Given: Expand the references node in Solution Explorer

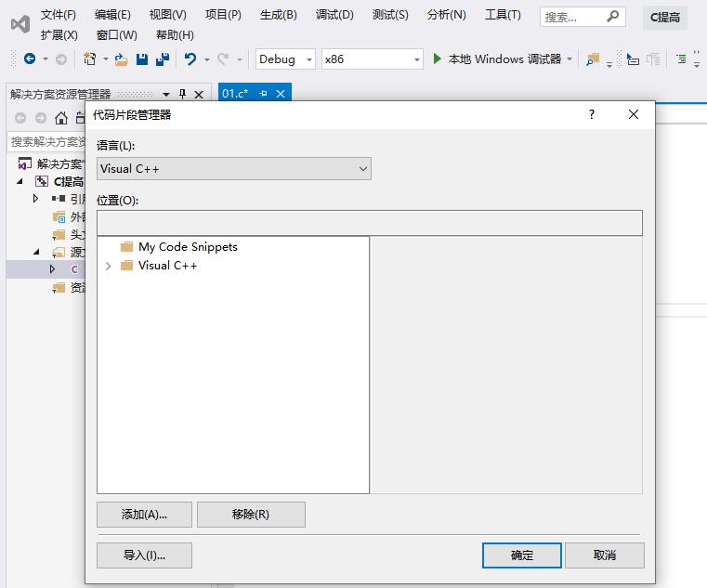Looking at the screenshot, I should 35,199.
